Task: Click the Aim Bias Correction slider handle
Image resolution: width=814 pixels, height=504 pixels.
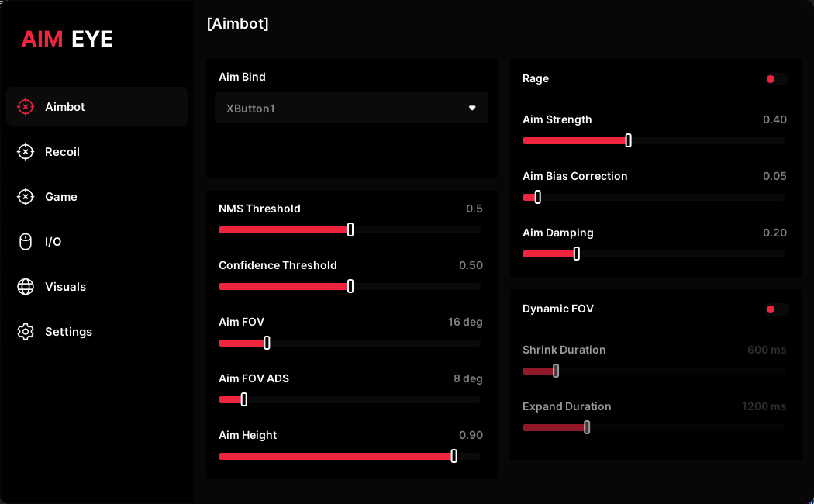Action: tap(537, 197)
